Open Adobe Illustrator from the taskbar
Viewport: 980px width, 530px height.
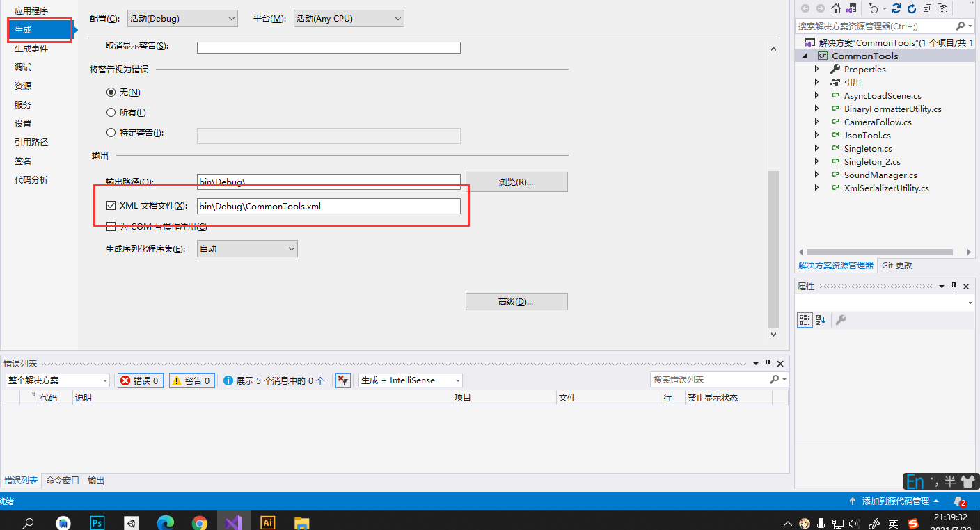(267, 522)
